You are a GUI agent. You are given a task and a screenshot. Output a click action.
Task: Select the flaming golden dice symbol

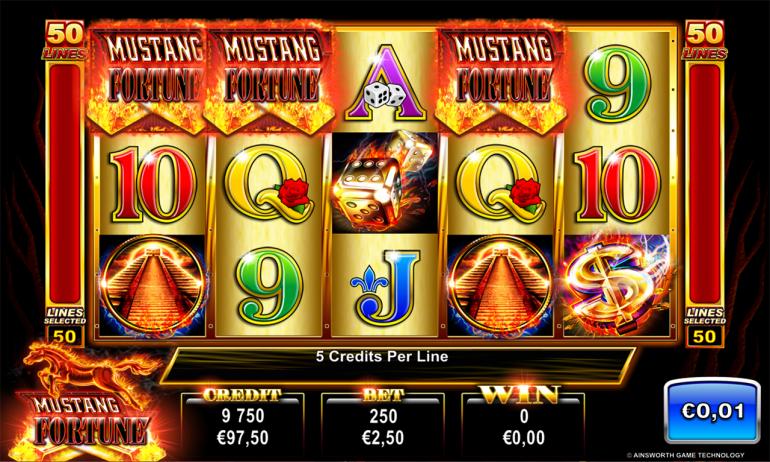click(x=385, y=183)
